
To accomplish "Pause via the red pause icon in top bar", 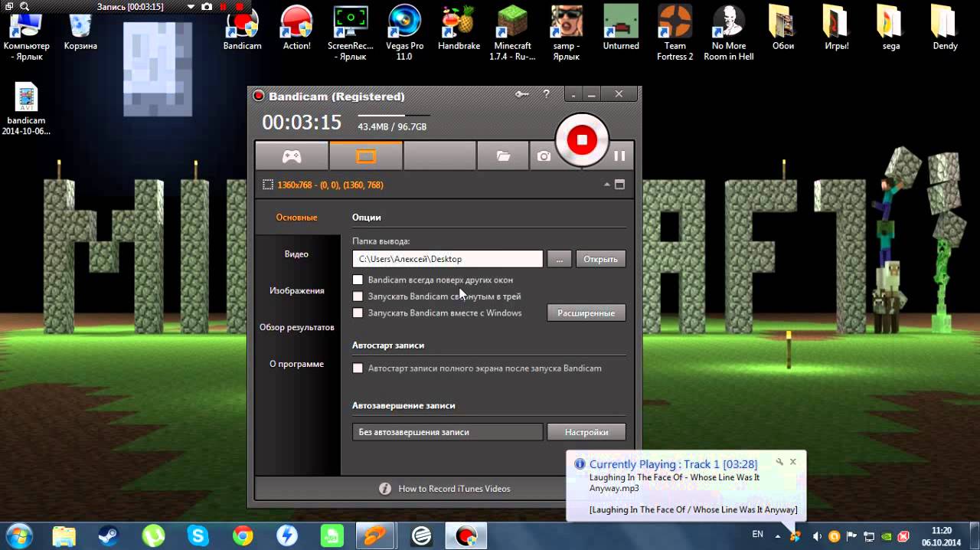I will [x=224, y=7].
